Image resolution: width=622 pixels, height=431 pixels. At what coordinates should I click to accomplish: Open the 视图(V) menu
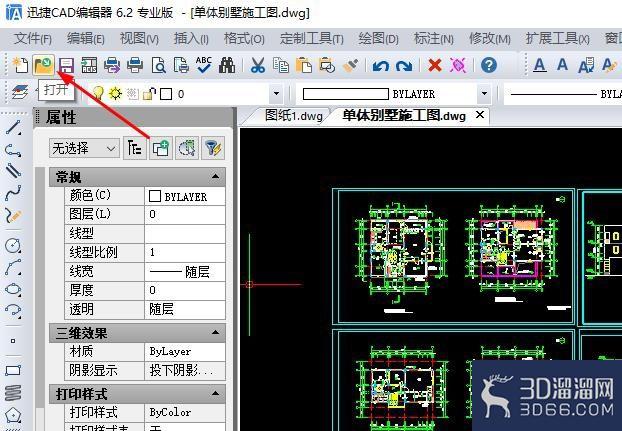[139, 39]
